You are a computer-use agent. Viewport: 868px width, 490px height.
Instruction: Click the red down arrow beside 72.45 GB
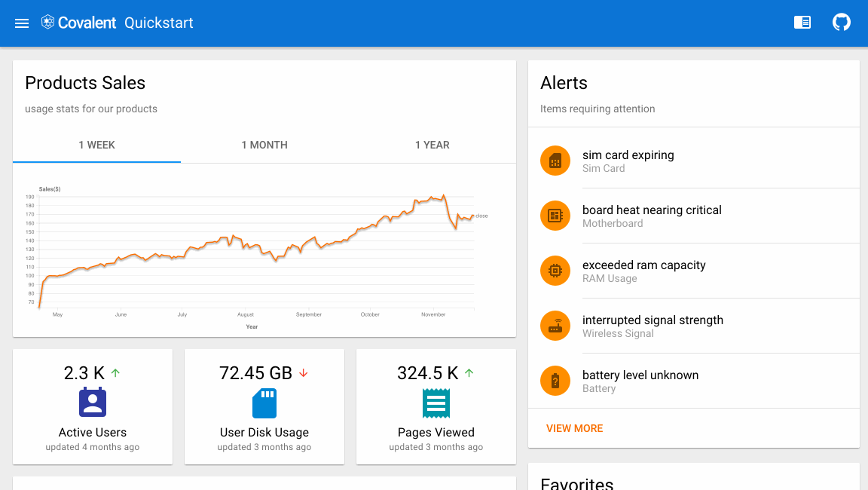pyautogui.click(x=304, y=372)
